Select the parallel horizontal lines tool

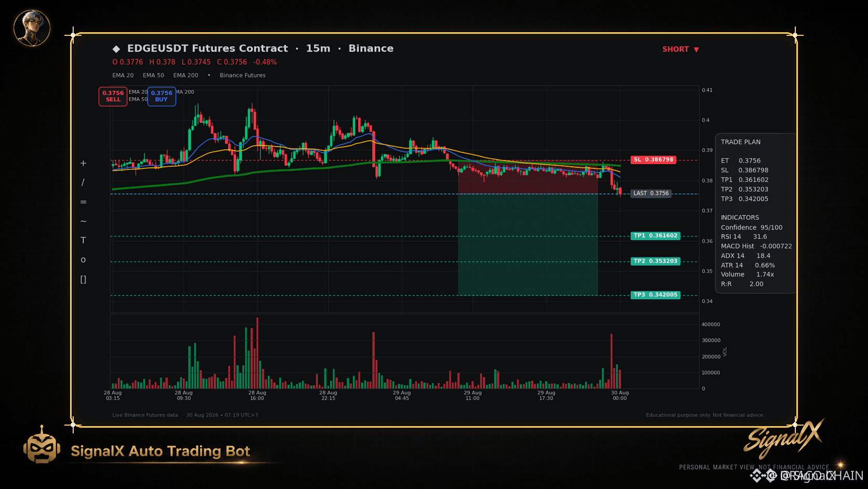point(83,202)
